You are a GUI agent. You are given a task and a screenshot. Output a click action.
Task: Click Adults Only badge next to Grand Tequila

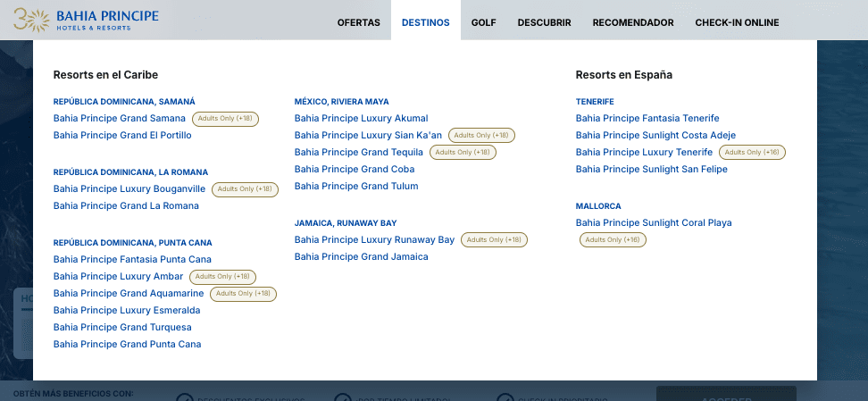[463, 153]
